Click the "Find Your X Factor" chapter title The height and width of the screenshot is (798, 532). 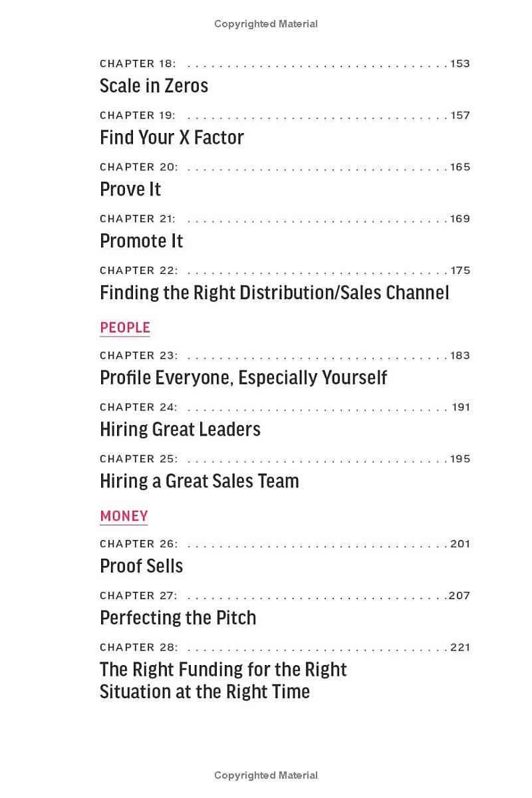172,138
